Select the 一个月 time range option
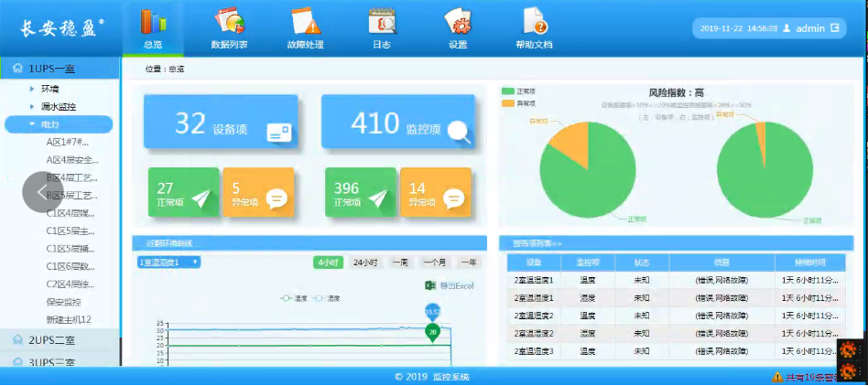Screen dimensions: 868x386 pos(435,263)
